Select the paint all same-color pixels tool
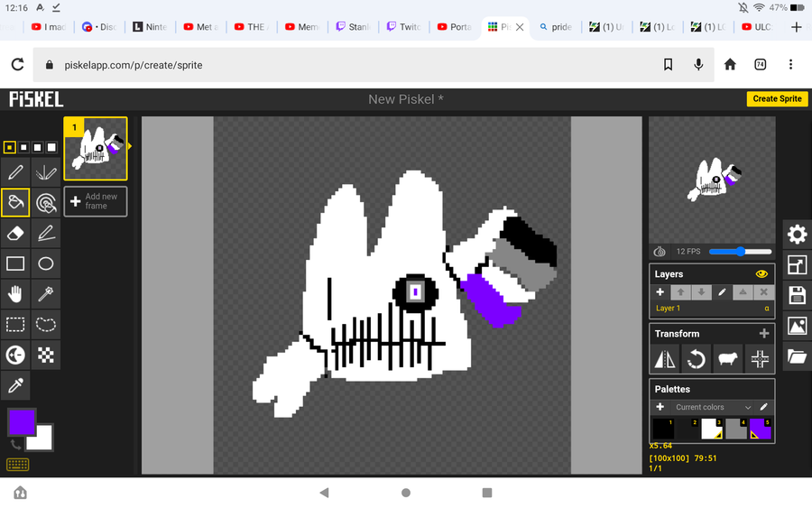This screenshot has width=812, height=508. [46, 203]
